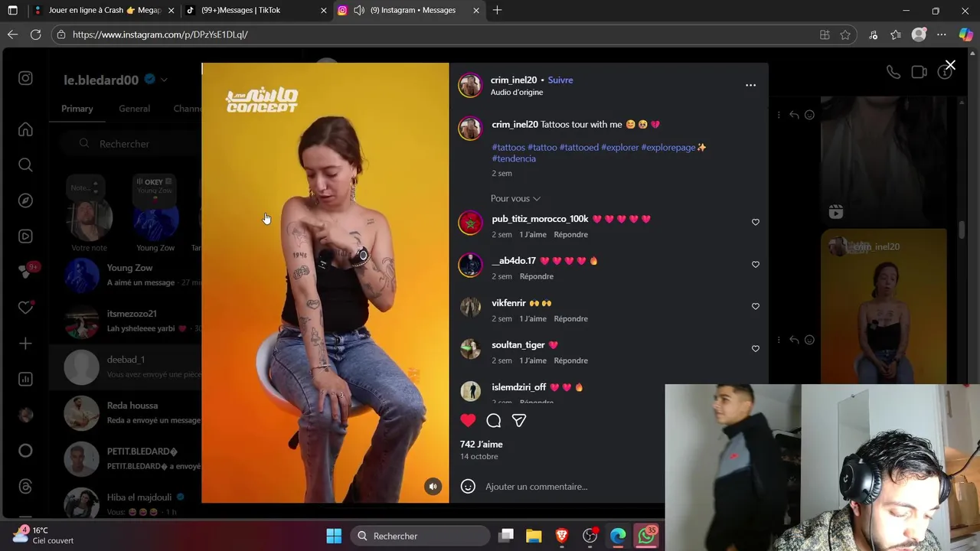
Task: Start an audio call with phone icon
Action: (893, 72)
